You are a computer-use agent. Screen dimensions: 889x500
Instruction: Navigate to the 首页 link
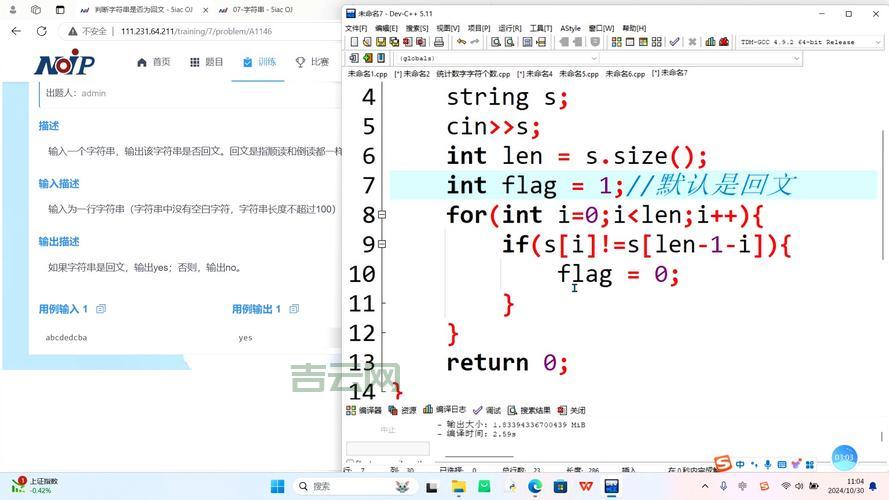[x=153, y=62]
